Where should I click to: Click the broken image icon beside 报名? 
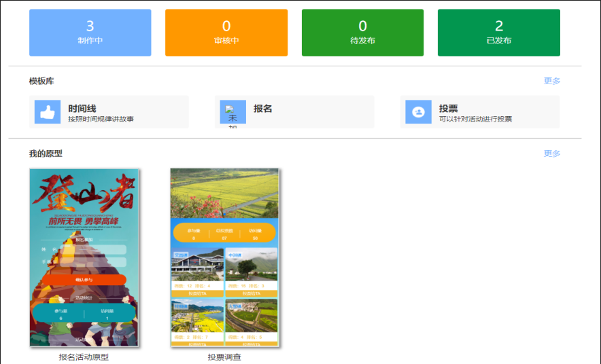click(x=233, y=113)
